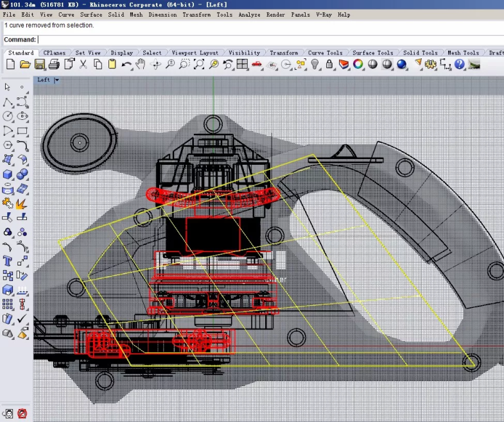Open the Analyze menu
Image resolution: width=504 pixels, height=422 pixels.
249,14
